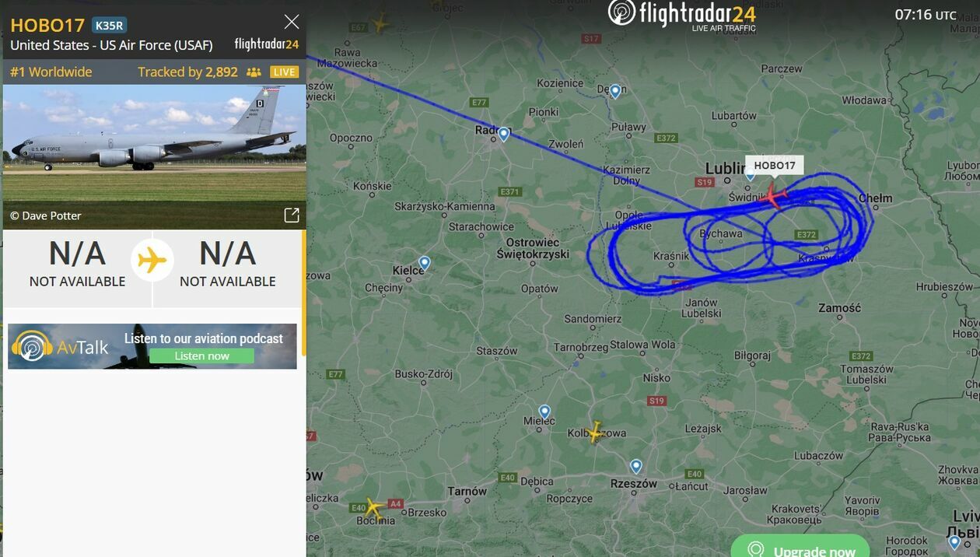Screen dimensions: 980x557
Task: Click the #1 Worldwide ranking text
Action: pos(51,72)
